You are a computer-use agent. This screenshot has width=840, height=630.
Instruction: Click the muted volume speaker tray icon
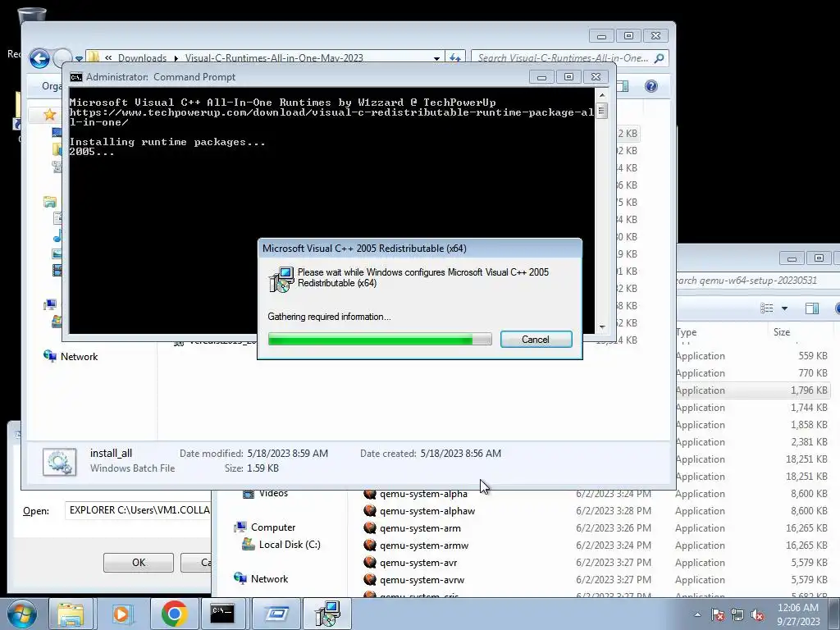757,614
